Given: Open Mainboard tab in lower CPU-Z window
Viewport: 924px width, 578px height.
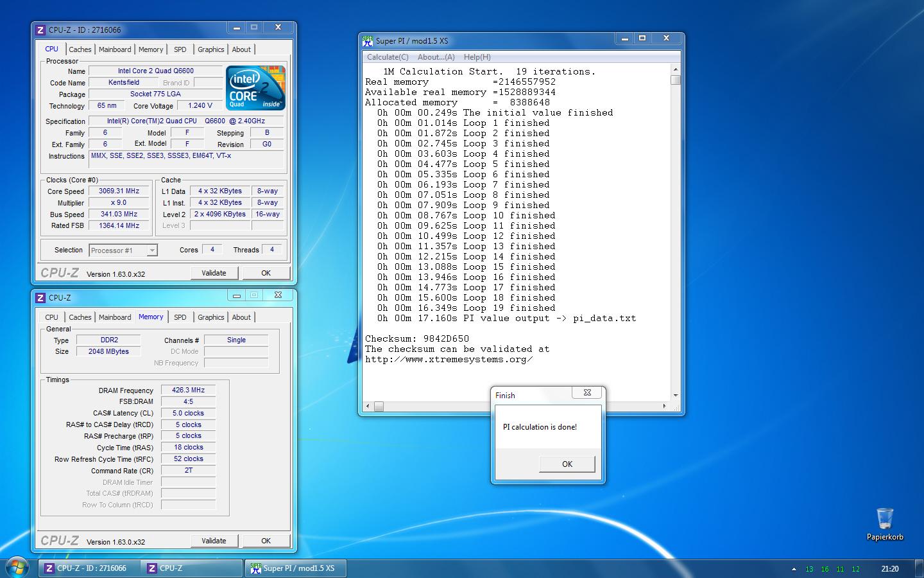Looking at the screenshot, I should pos(115,317).
